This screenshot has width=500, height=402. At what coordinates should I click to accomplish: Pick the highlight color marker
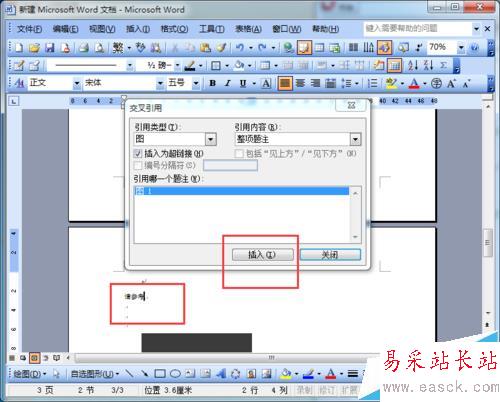point(390,83)
